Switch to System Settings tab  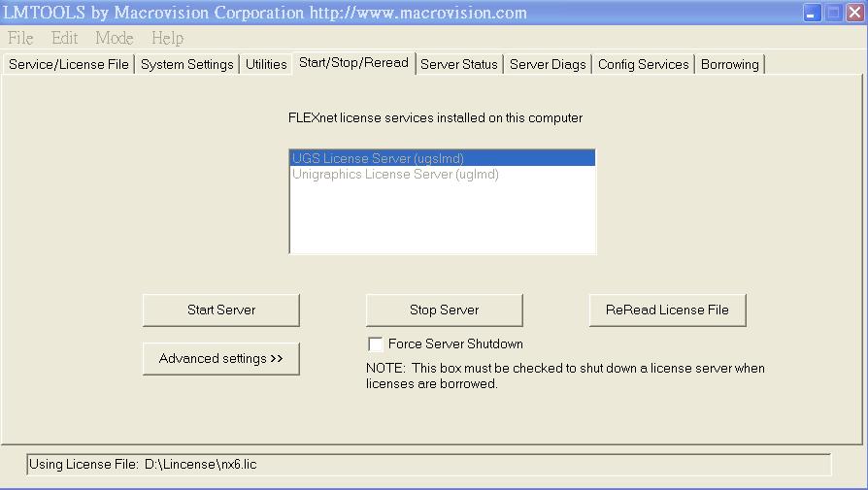coord(186,64)
